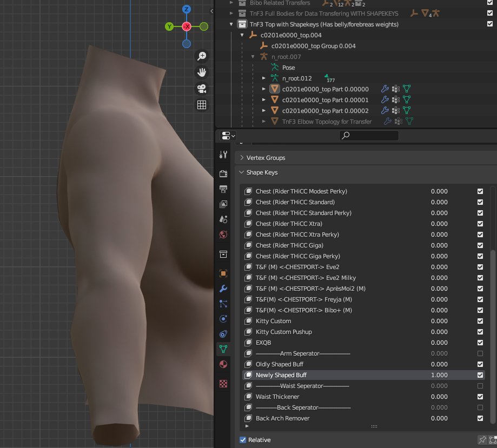Expand TnF3 Elbow Topology for Transfer item

click(263, 122)
